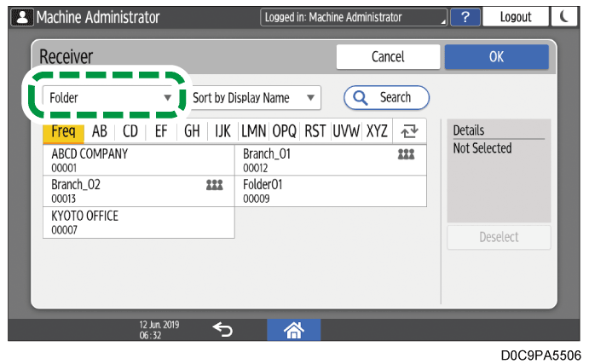Expand the Sort by Display Name dropdown
589x364 pixels.
(x=254, y=98)
